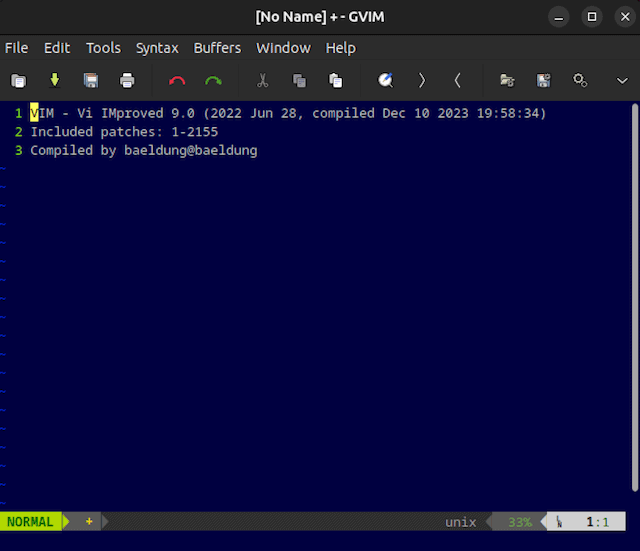Viewport: 640px width, 551px height.
Task: Click 'Included' on line 2
Action: (62, 132)
